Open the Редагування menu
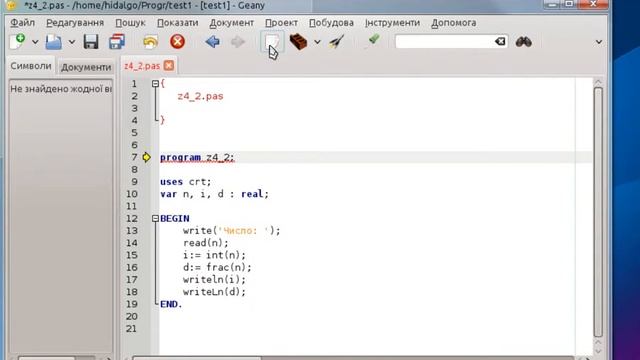 75,23
